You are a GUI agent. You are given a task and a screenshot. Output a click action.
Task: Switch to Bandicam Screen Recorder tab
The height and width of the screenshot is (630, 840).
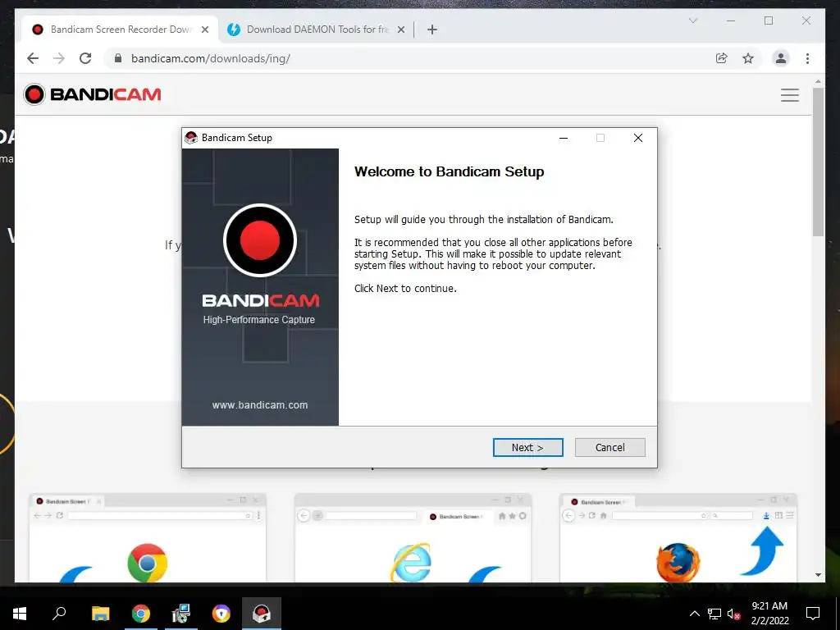click(121, 30)
